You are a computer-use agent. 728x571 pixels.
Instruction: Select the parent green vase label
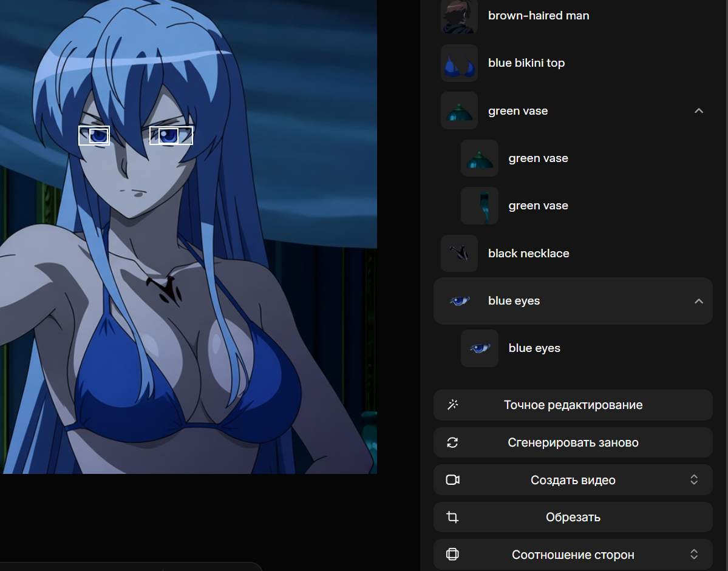(x=518, y=111)
